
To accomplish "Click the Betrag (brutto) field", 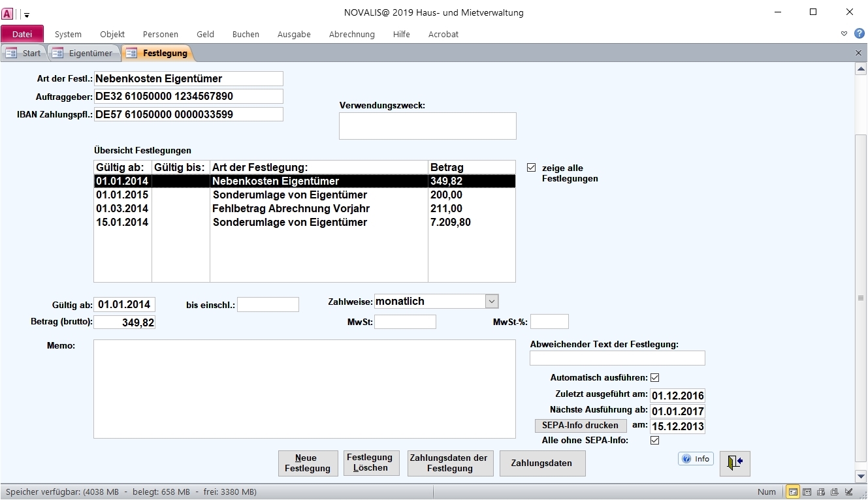I will point(125,322).
